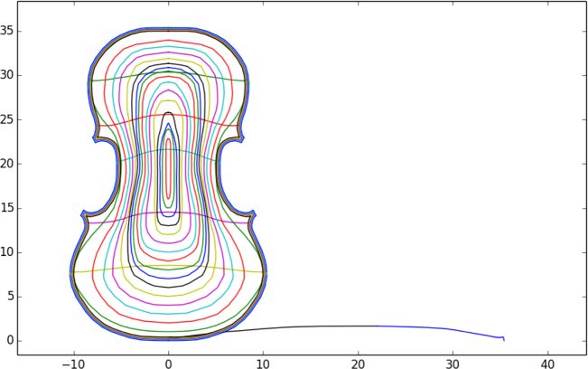Viewport: 588px width, 369px height.
Task: Click the y-axis tick label 10
Action: pyautogui.click(x=8, y=251)
